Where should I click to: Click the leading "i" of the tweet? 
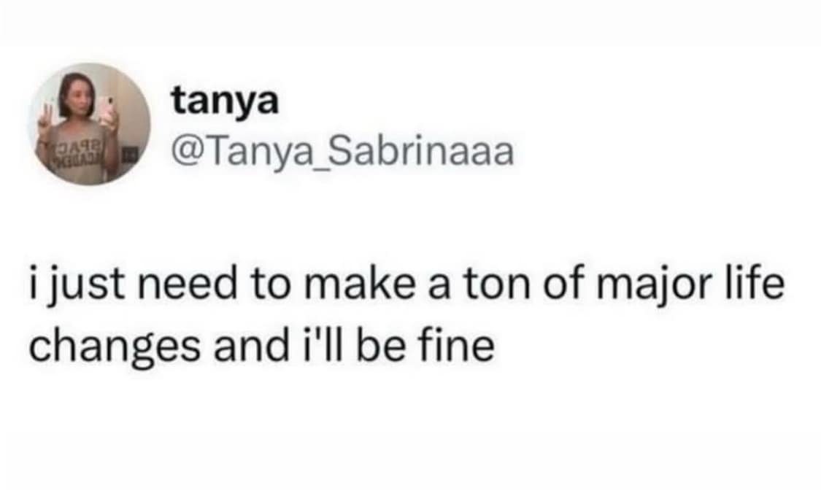tap(34, 284)
